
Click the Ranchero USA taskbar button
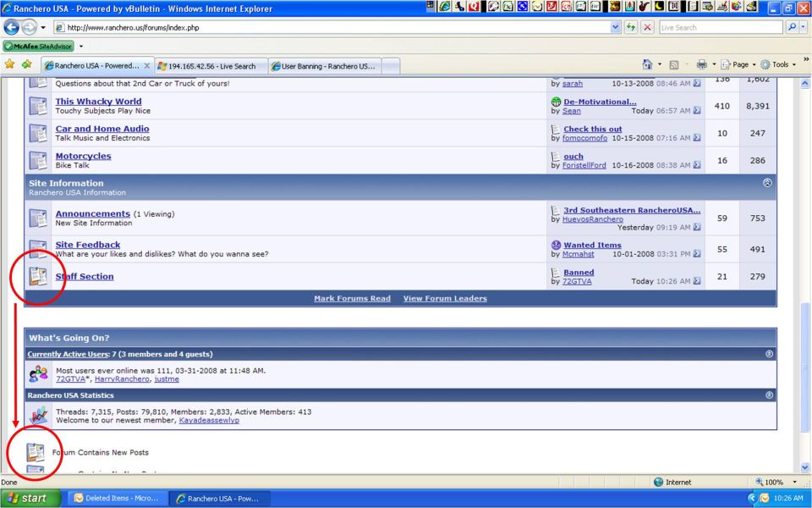(220, 498)
